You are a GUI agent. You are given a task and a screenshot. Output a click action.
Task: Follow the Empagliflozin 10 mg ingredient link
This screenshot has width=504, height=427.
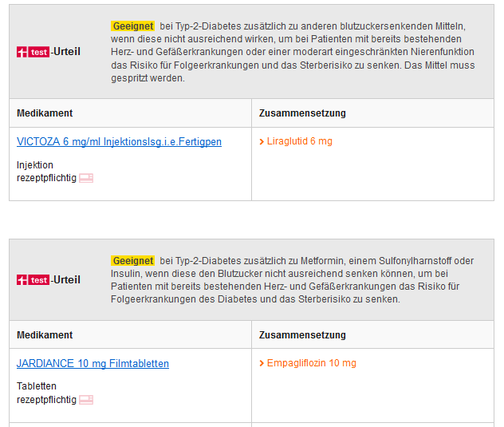[311, 363]
